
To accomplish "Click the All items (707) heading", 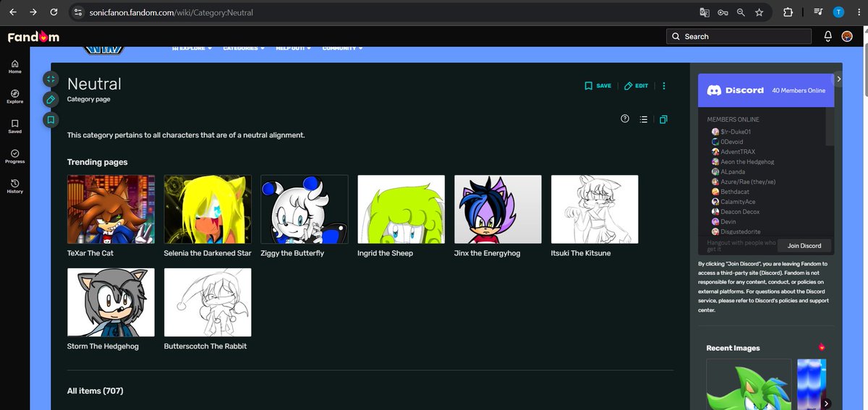I will point(95,391).
